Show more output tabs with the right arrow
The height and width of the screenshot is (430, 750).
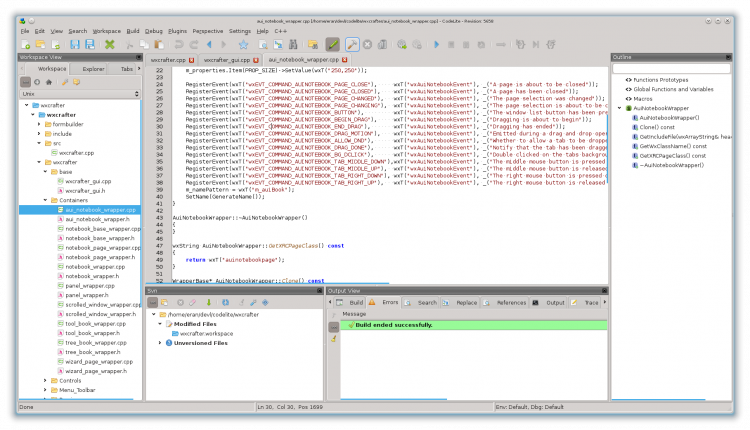pyautogui.click(x=605, y=302)
